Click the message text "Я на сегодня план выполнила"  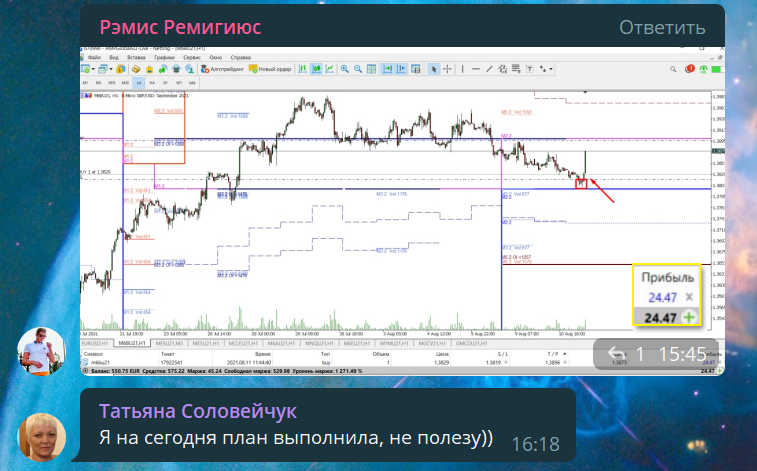(x=240, y=437)
